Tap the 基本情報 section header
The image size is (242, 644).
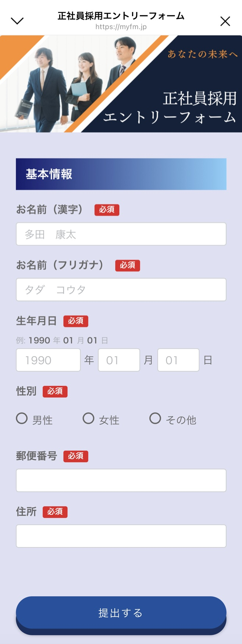[121, 174]
